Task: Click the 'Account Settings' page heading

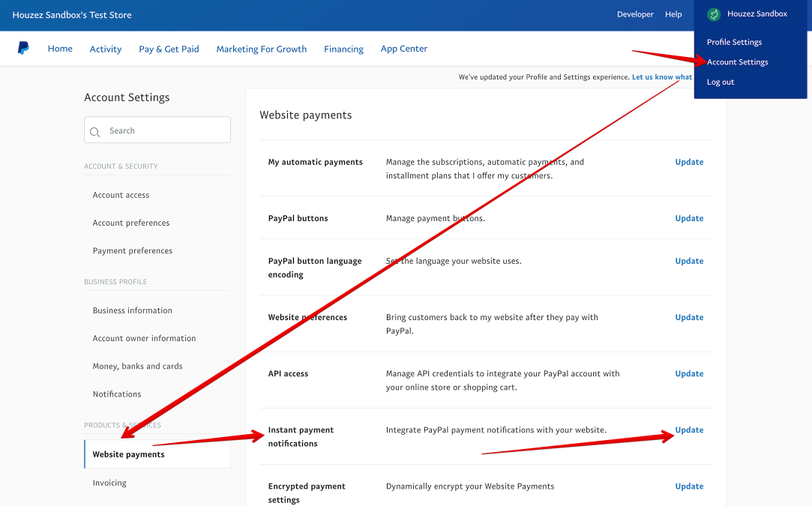Action: (x=127, y=97)
